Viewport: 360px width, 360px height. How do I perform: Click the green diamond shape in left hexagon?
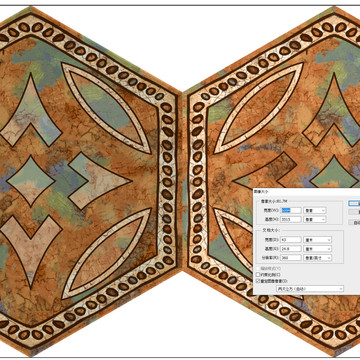click(31, 181)
